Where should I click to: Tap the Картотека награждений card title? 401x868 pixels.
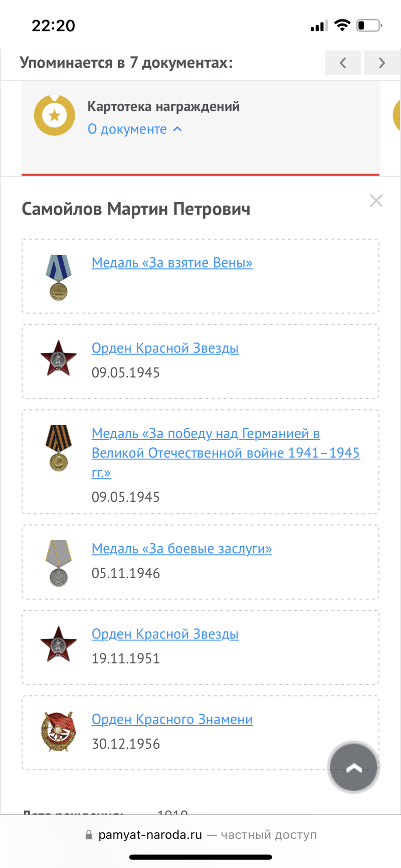pos(163,106)
